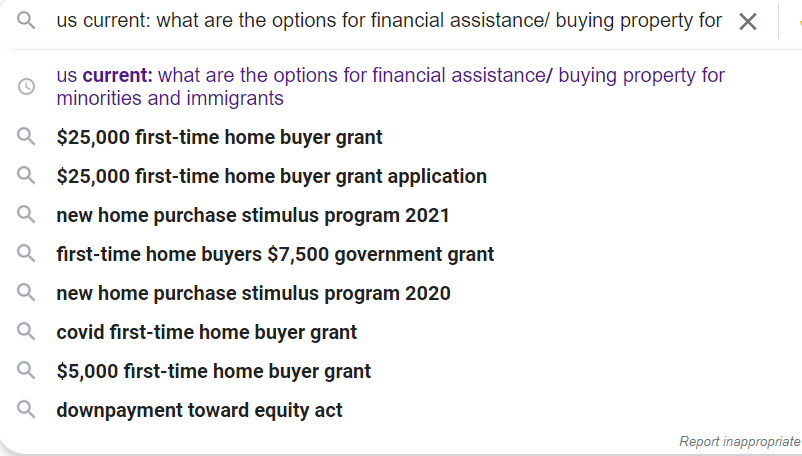Select recent search about minorities and immigrants
802x456 pixels.
(390, 86)
